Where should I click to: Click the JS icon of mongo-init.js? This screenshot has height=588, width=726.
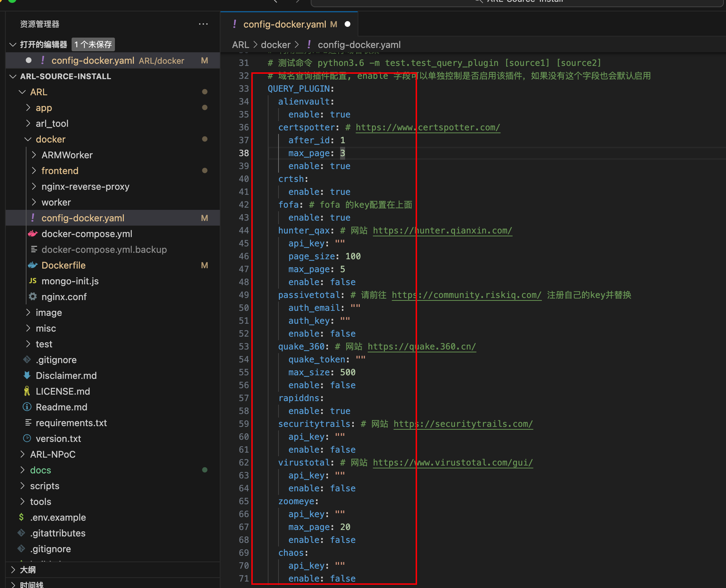(x=33, y=281)
